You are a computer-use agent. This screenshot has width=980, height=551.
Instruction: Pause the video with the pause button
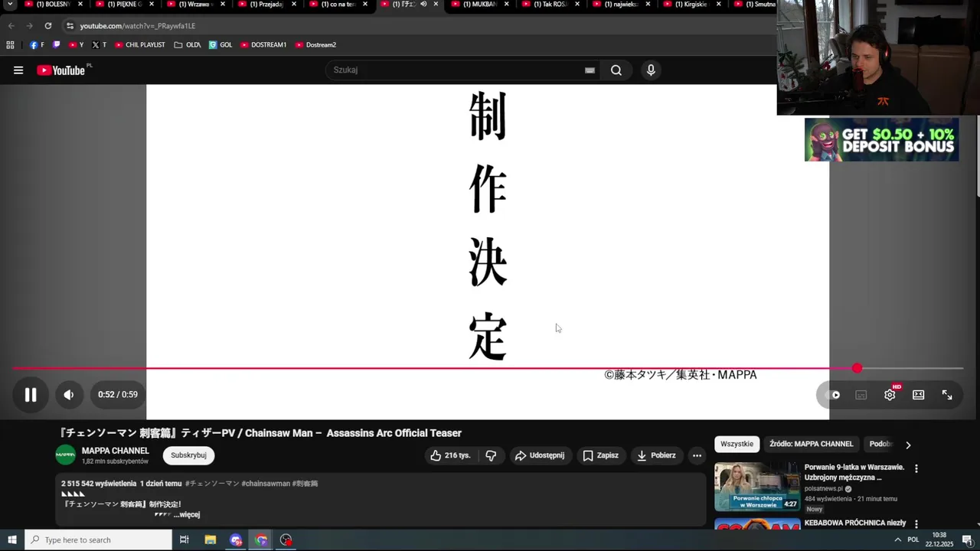click(31, 395)
